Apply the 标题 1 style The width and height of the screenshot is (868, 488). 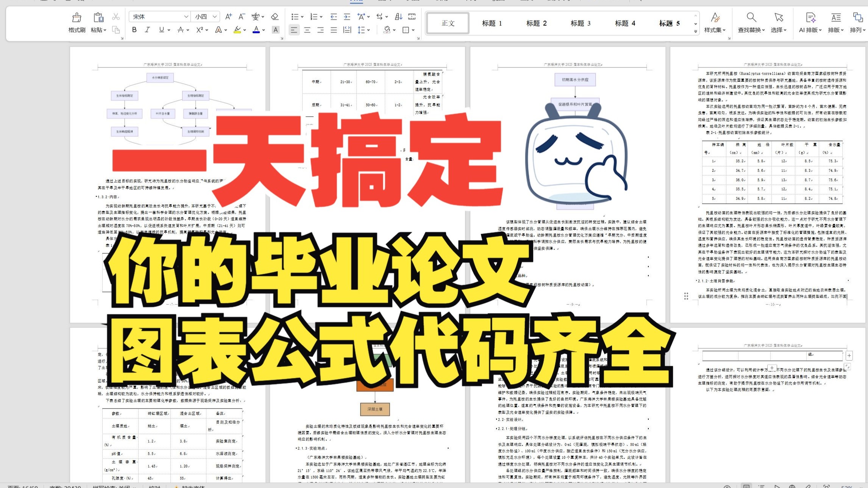tap(492, 23)
